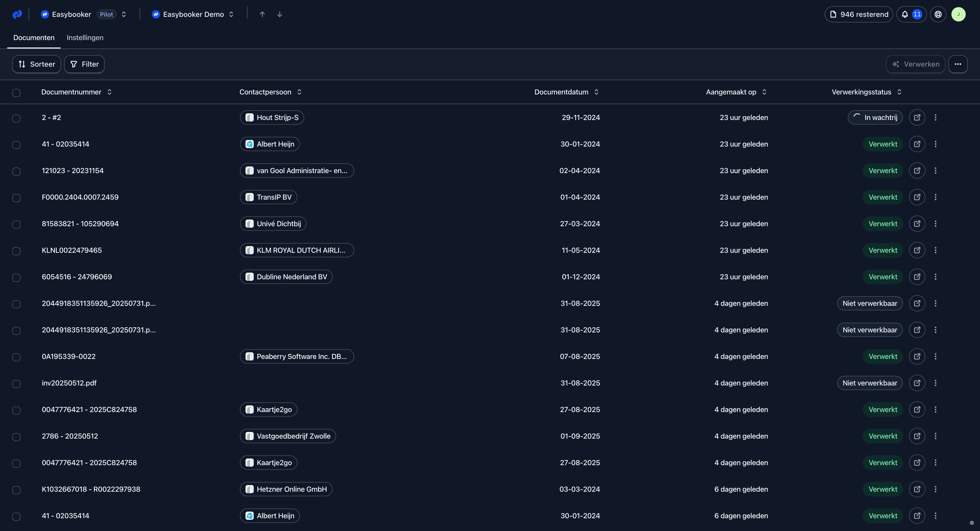Open the Easybooker Demo administration dropdown
The height and width of the screenshot is (531, 980).
(x=231, y=15)
